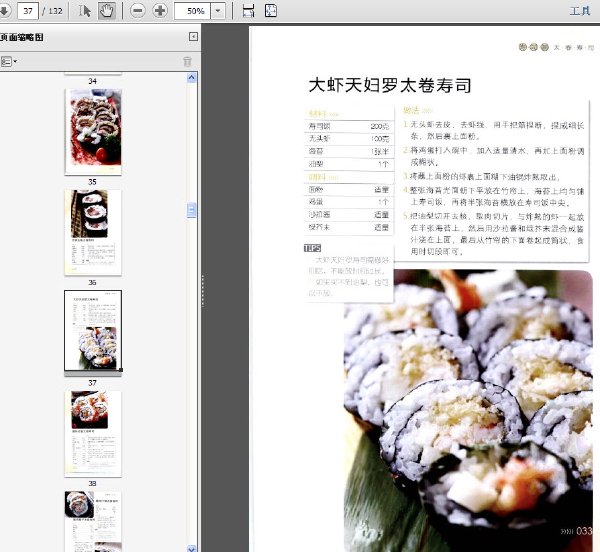Go to next page with the down arrow

4,11
